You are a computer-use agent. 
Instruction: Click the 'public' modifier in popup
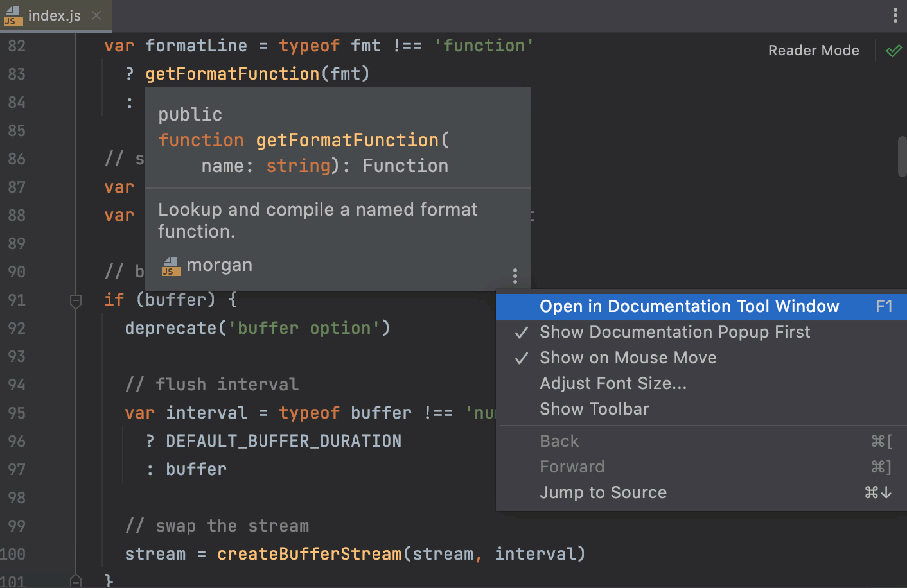click(x=190, y=114)
